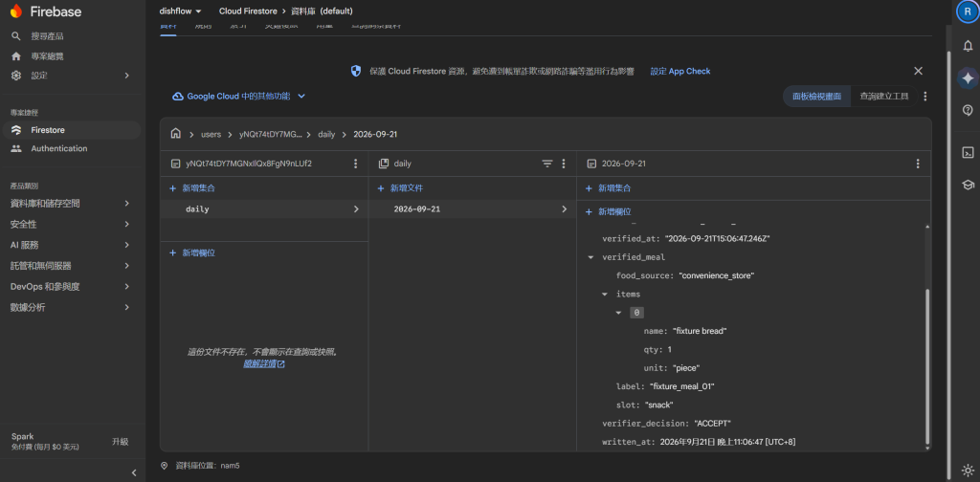Switch to query builder mode

tap(883, 97)
